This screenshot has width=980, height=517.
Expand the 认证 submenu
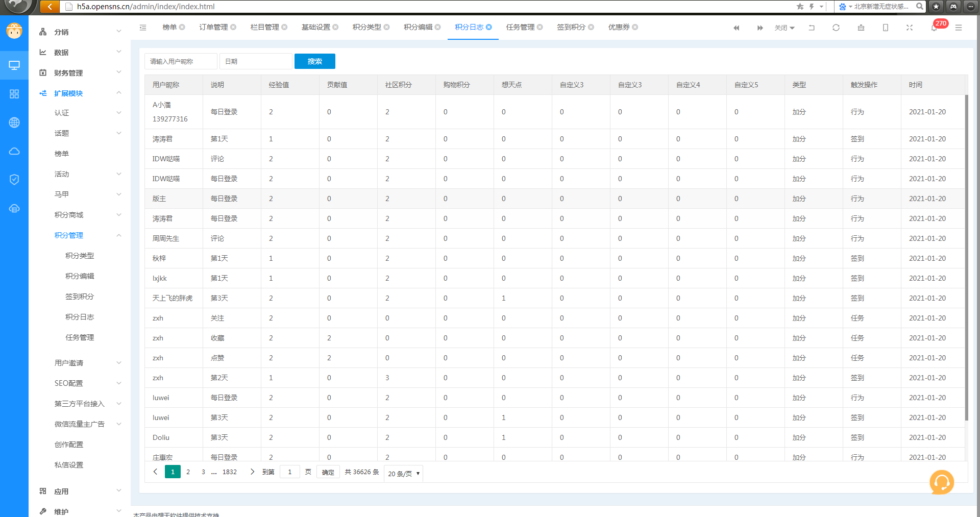coord(81,113)
